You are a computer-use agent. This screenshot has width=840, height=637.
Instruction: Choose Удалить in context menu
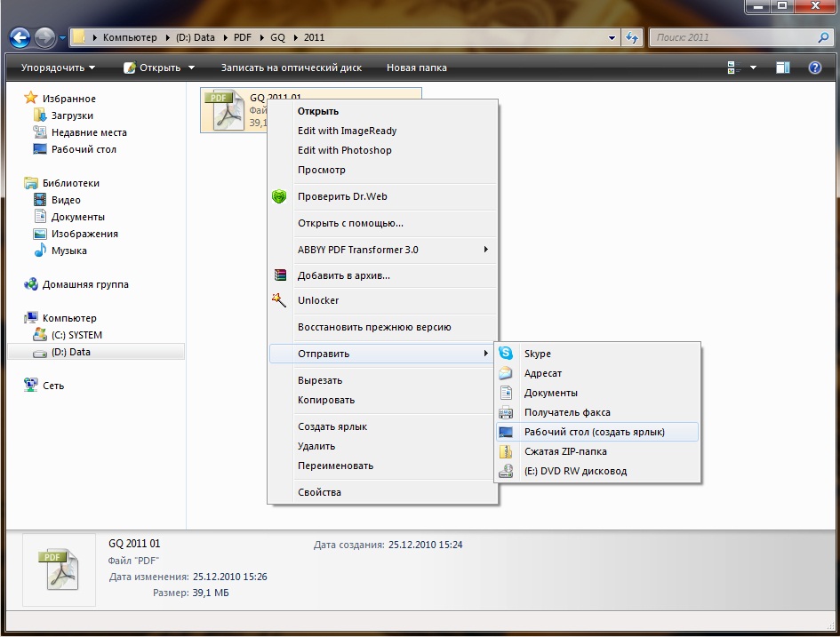383,446
